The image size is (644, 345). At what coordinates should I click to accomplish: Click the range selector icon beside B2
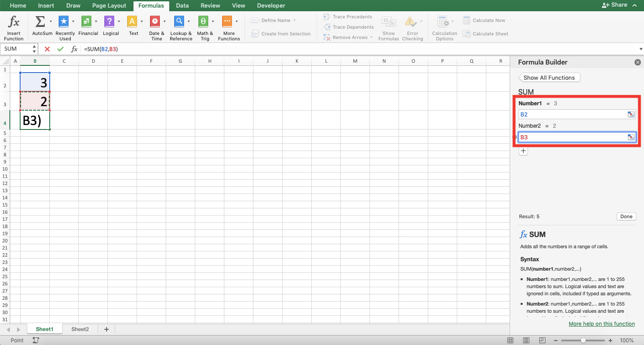631,114
